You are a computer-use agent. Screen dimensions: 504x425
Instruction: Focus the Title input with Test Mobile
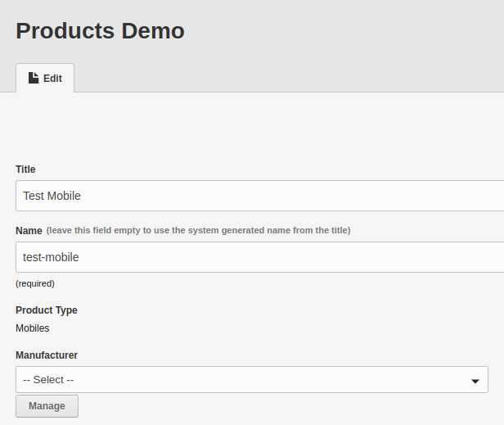pyautogui.click(x=259, y=196)
